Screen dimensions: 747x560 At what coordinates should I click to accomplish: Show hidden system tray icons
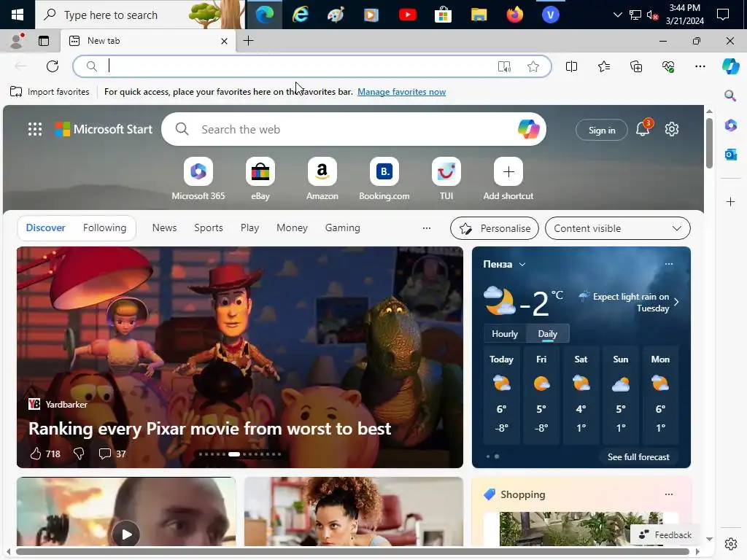click(617, 15)
